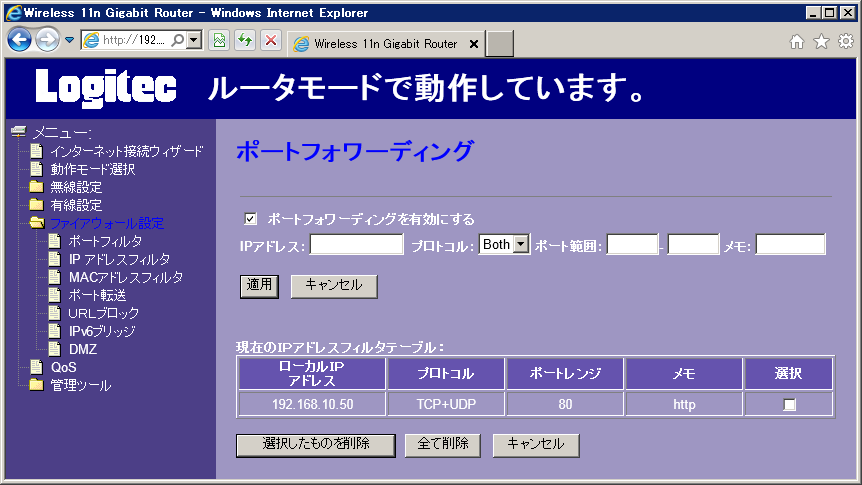Click the green Refresh arrows icon
The height and width of the screenshot is (485, 862).
pos(245,40)
